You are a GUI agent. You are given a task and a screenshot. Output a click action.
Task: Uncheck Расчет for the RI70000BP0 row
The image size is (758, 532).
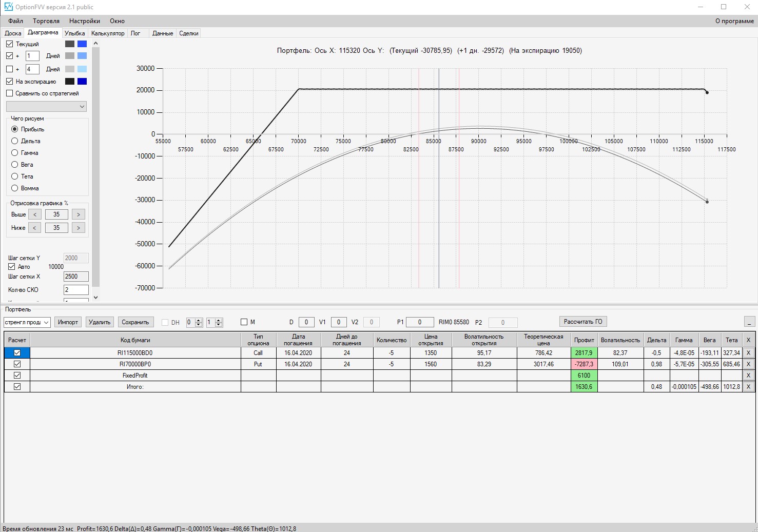pyautogui.click(x=17, y=364)
